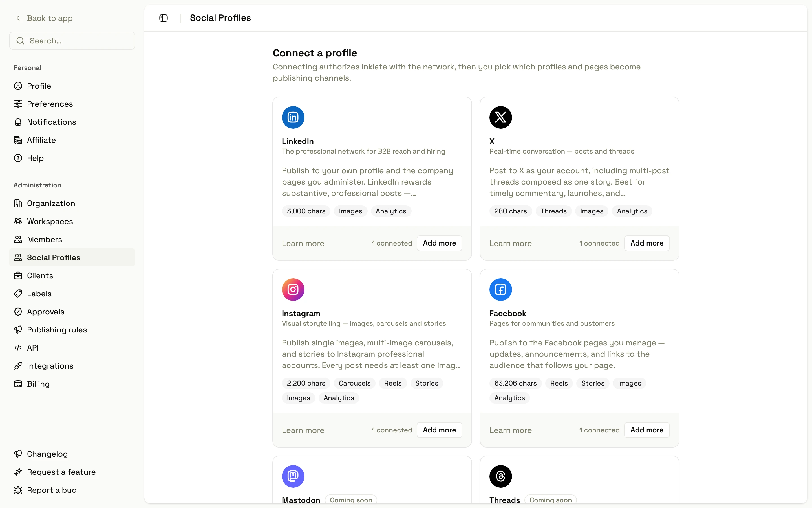Click the Threads tag on X card
The height and width of the screenshot is (508, 812).
point(553,211)
